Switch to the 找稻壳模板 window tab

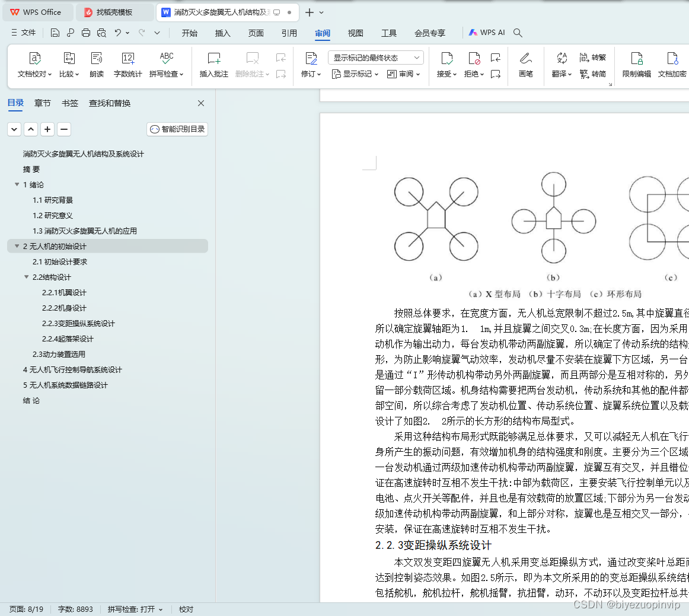(114, 12)
